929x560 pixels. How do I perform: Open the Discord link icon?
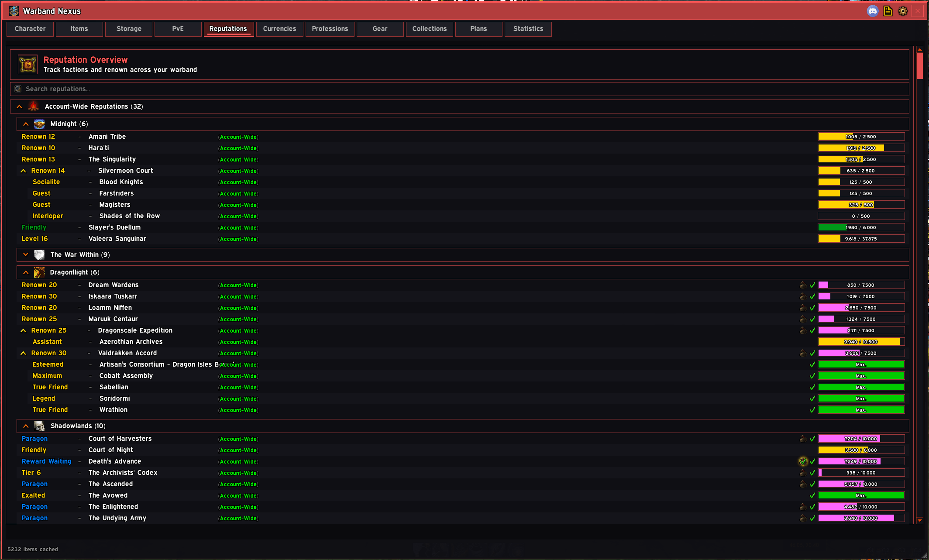pos(872,11)
